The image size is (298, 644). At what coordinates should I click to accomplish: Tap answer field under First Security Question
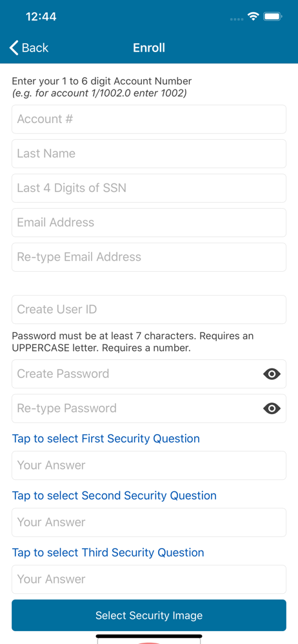[x=149, y=466]
